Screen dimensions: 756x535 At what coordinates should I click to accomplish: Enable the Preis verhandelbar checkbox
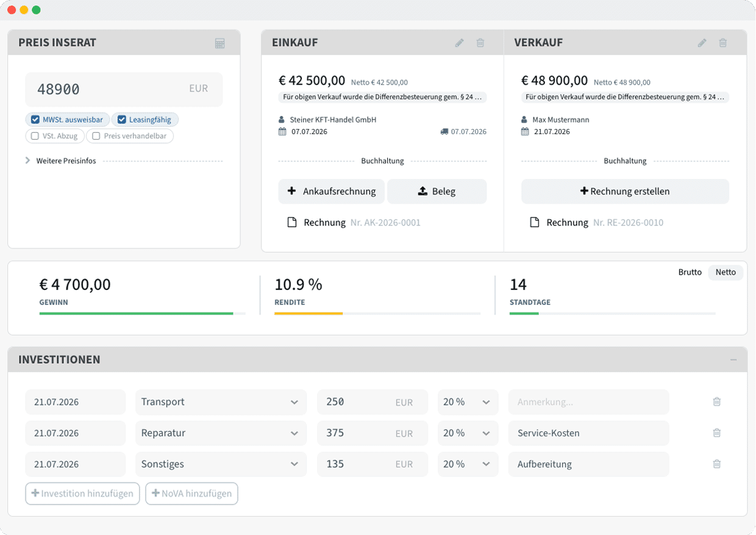[x=96, y=136]
